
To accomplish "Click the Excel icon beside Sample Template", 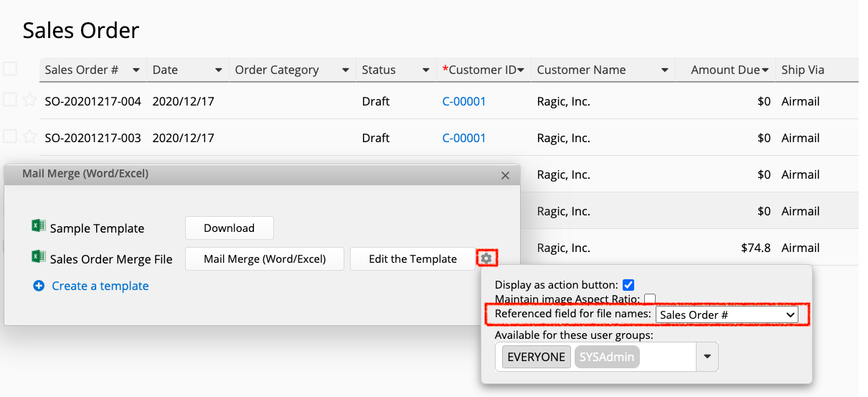I will point(38,226).
